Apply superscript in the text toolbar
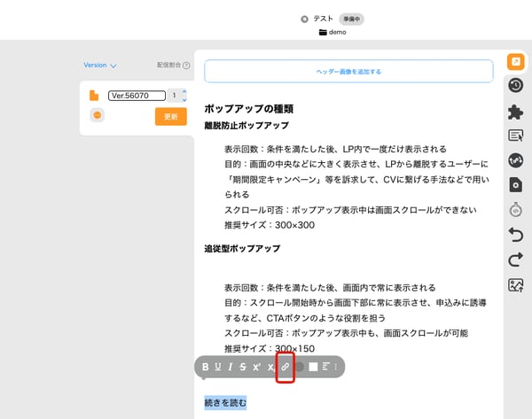Viewport: 532px width, 419px height. point(256,367)
